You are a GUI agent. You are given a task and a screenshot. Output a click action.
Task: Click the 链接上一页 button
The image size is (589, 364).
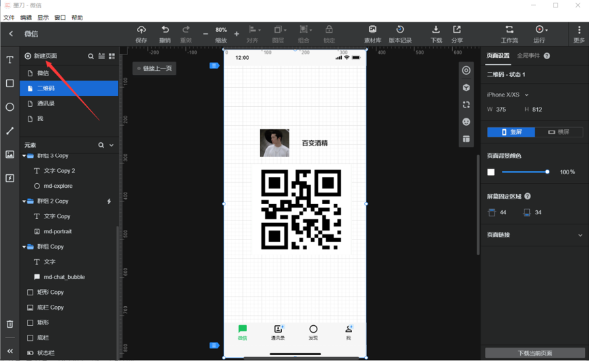(155, 68)
